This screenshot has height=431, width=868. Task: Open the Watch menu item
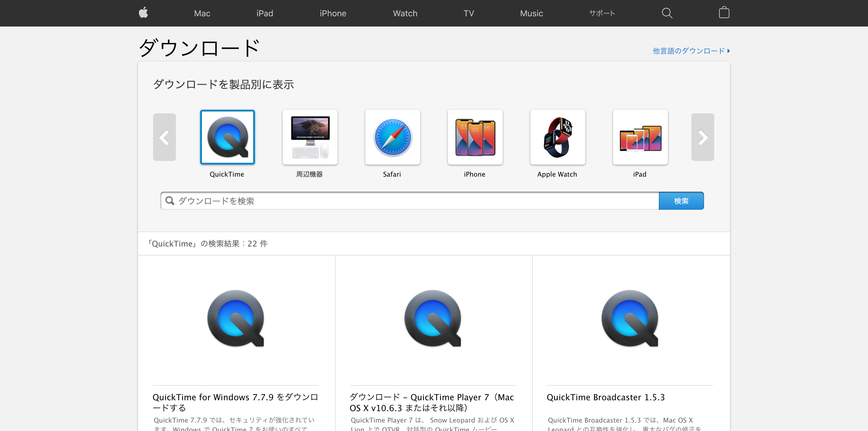(405, 13)
